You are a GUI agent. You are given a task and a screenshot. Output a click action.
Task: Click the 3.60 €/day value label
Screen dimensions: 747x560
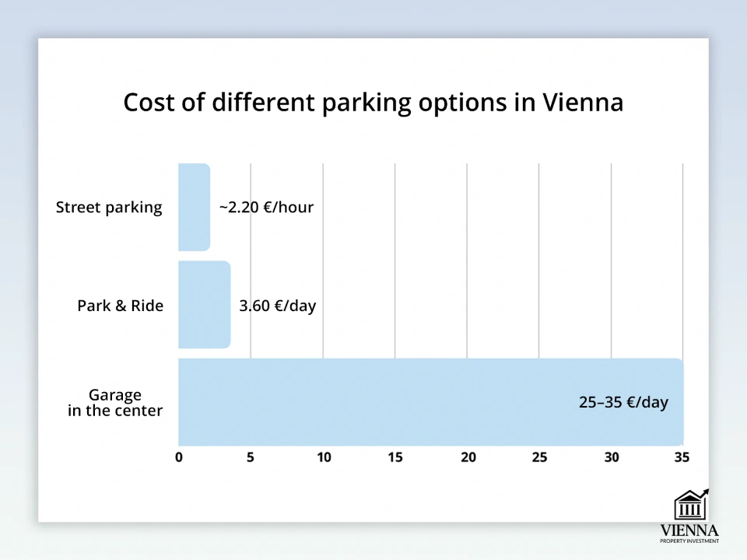coord(278,306)
